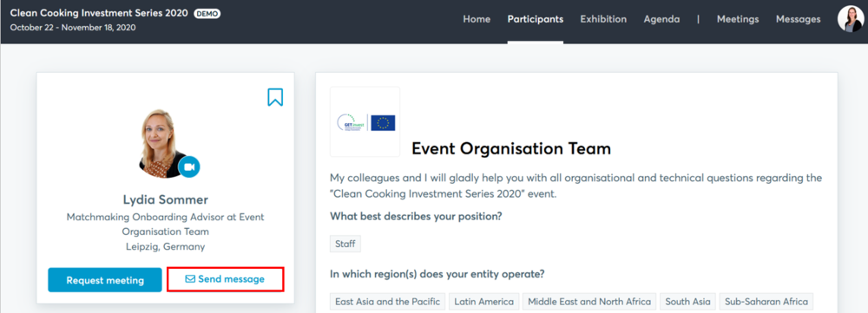
Task: Click the Latin America region tag
Action: (483, 302)
